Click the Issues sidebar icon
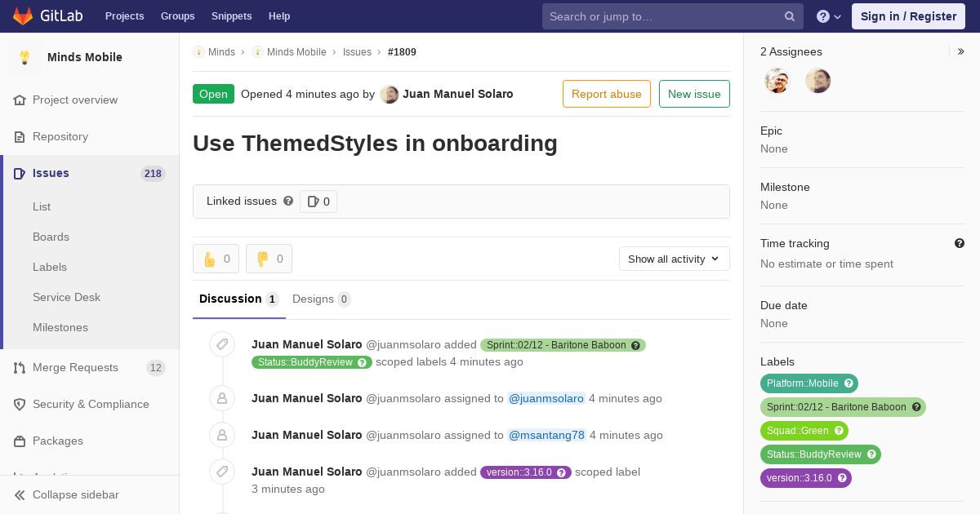The image size is (980, 514). [x=20, y=173]
